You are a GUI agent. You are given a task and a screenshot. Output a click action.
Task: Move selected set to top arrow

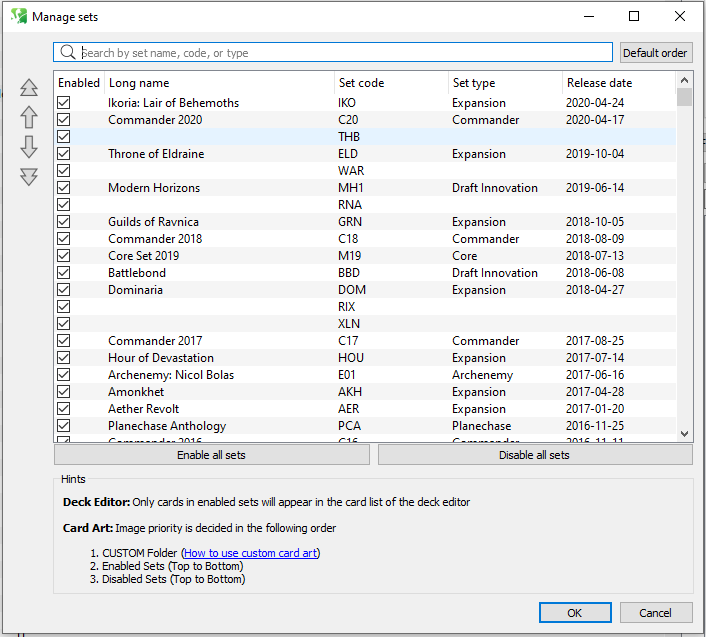coord(29,87)
